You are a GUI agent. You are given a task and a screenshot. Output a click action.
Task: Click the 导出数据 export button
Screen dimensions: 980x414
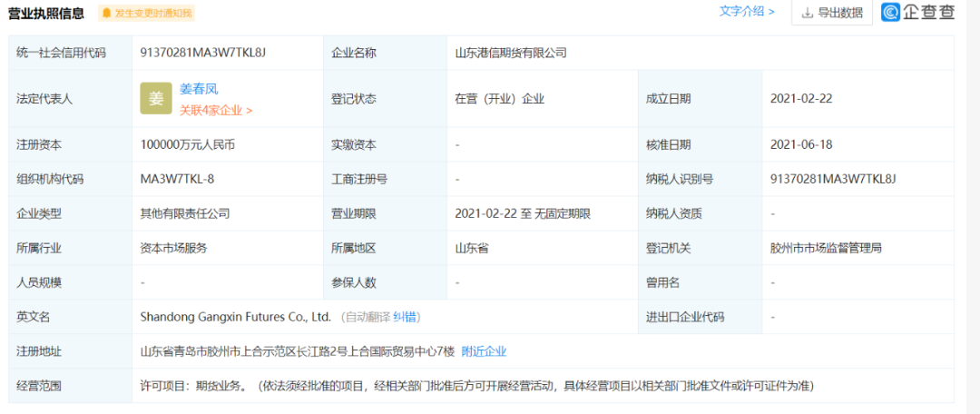tap(832, 13)
